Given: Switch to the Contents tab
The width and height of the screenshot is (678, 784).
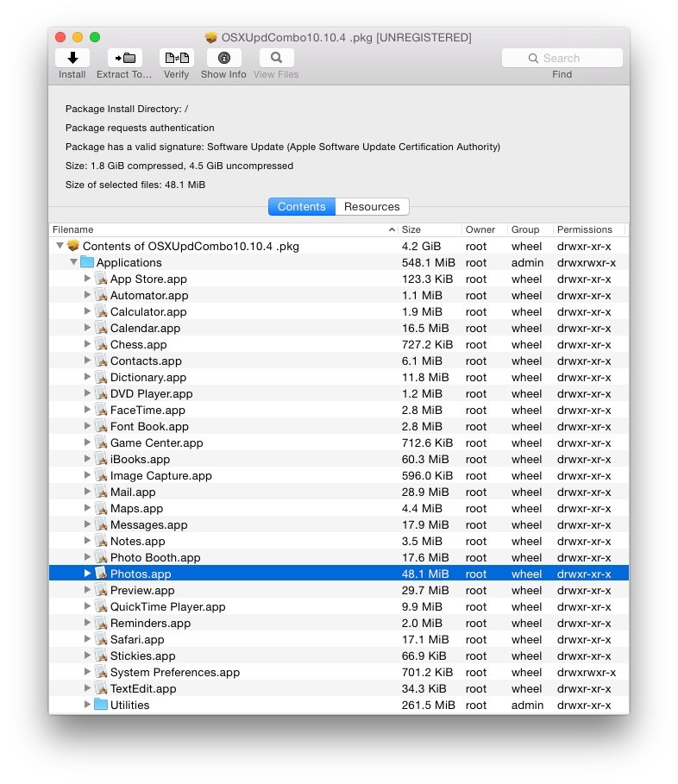Looking at the screenshot, I should 302,206.
